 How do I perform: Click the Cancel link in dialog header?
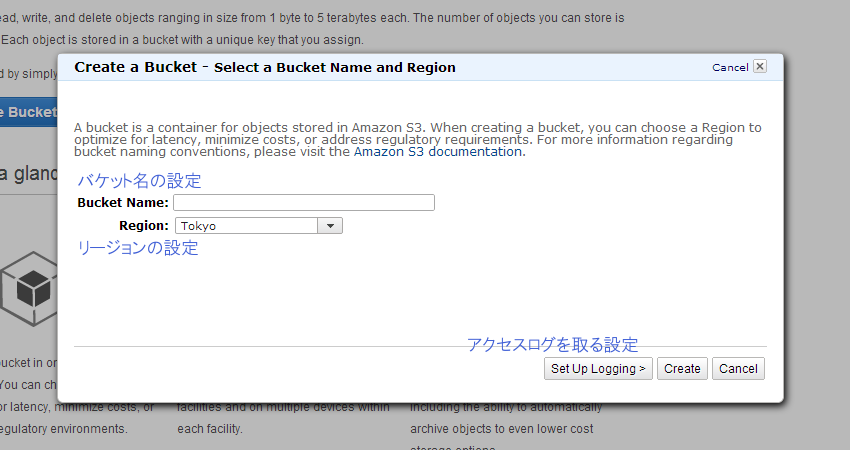click(x=730, y=67)
